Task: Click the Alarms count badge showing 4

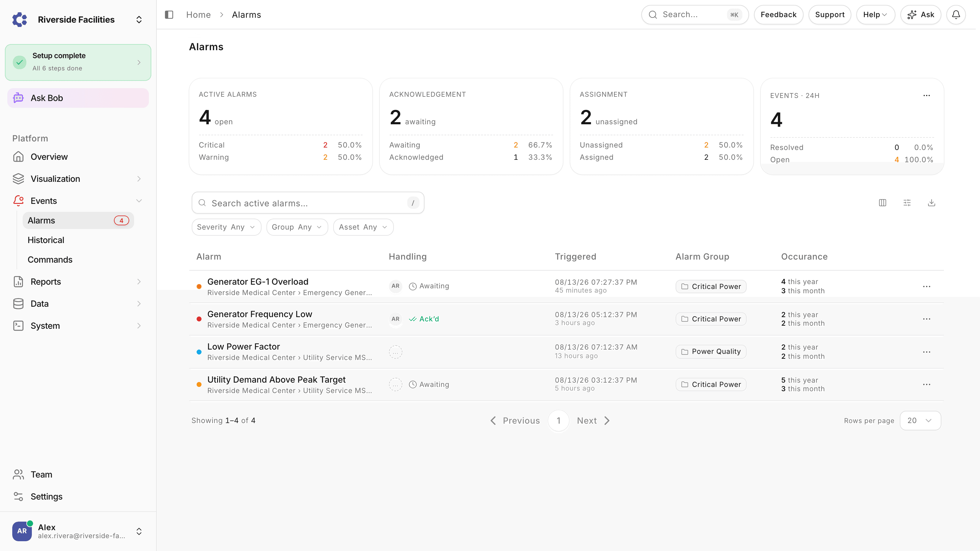Action: (121, 220)
